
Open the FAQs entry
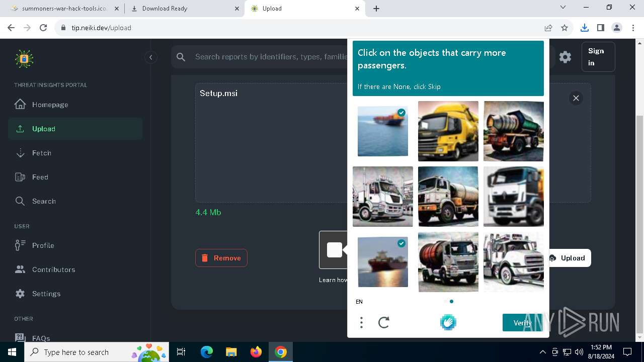(x=75, y=338)
